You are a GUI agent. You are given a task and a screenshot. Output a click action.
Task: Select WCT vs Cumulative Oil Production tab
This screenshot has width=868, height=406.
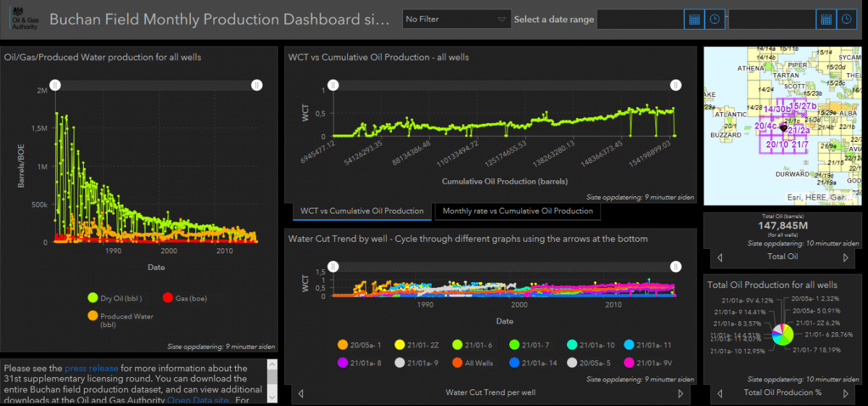pos(362,211)
